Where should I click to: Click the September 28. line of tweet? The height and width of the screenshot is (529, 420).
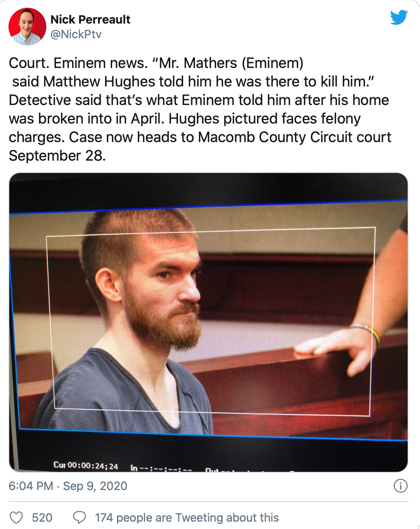tap(57, 156)
